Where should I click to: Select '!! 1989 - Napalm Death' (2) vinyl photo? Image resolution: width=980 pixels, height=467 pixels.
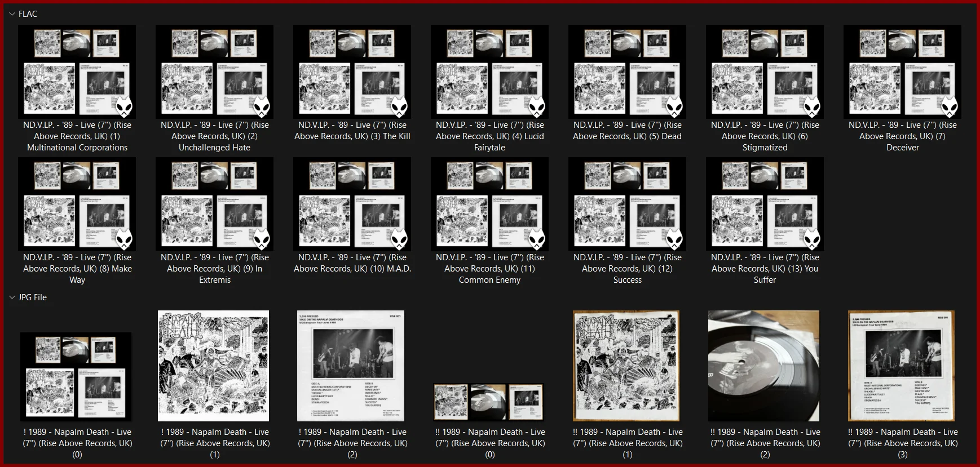764,366
